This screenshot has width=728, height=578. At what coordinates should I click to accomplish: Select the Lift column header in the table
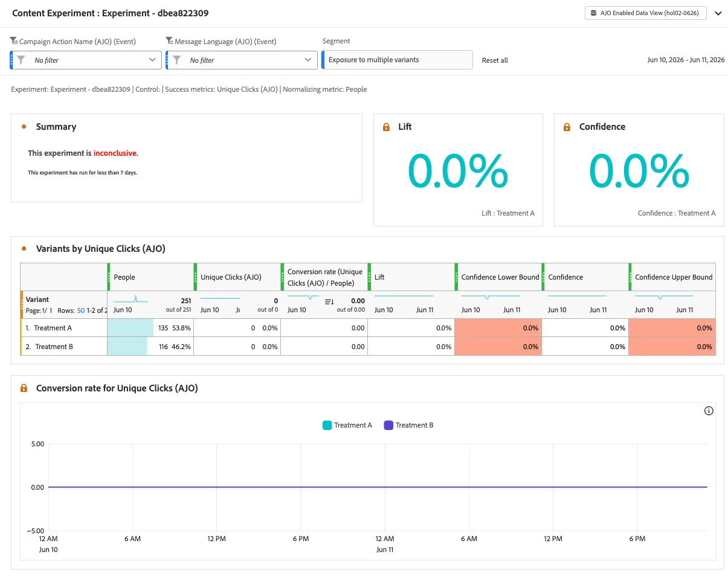coord(411,277)
